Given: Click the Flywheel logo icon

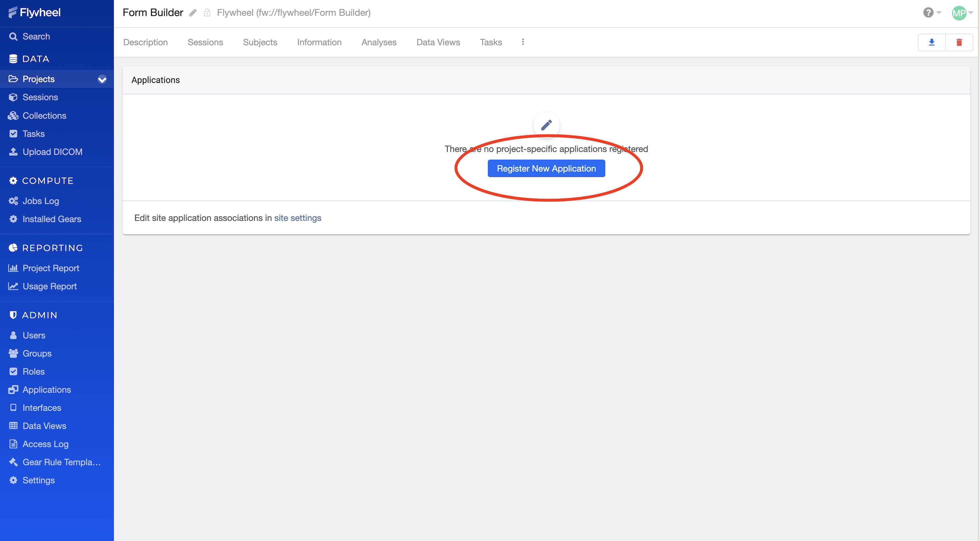Looking at the screenshot, I should 13,13.
